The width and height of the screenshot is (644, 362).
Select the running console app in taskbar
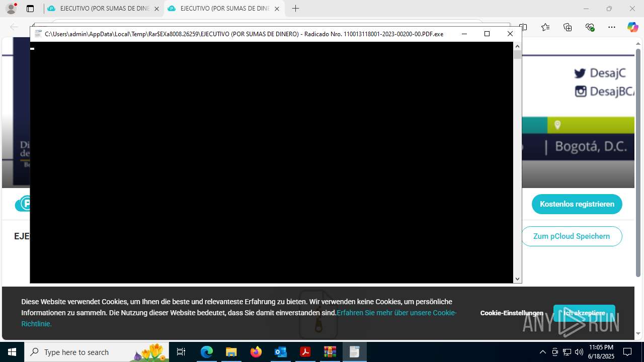tap(354, 352)
